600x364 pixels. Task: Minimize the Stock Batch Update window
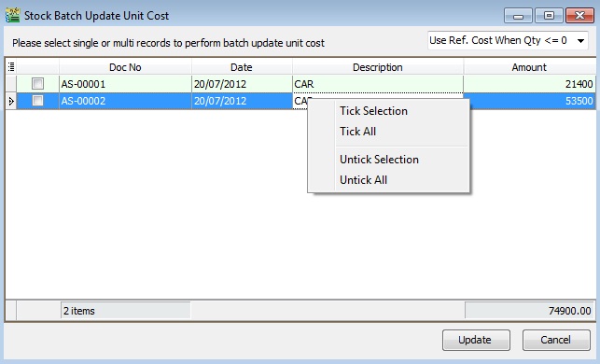pos(519,16)
